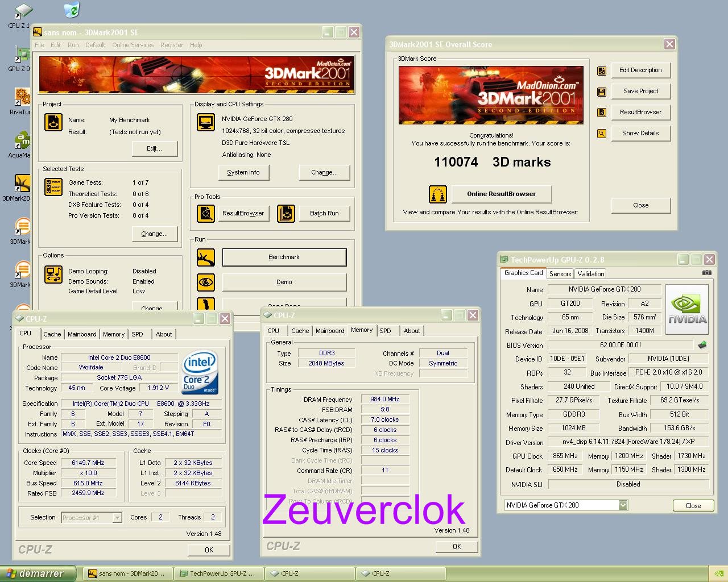
Task: Click the GPU-Z screenshot camera icon
Action: 706,273
